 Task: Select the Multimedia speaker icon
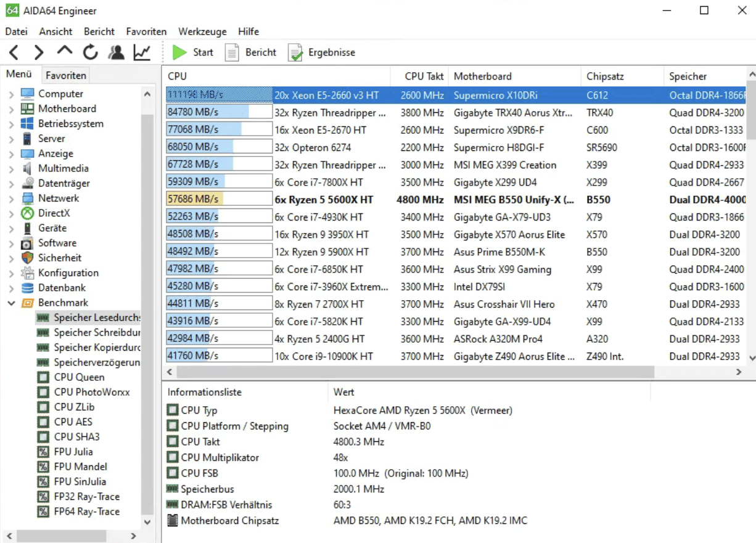pyautogui.click(x=28, y=168)
